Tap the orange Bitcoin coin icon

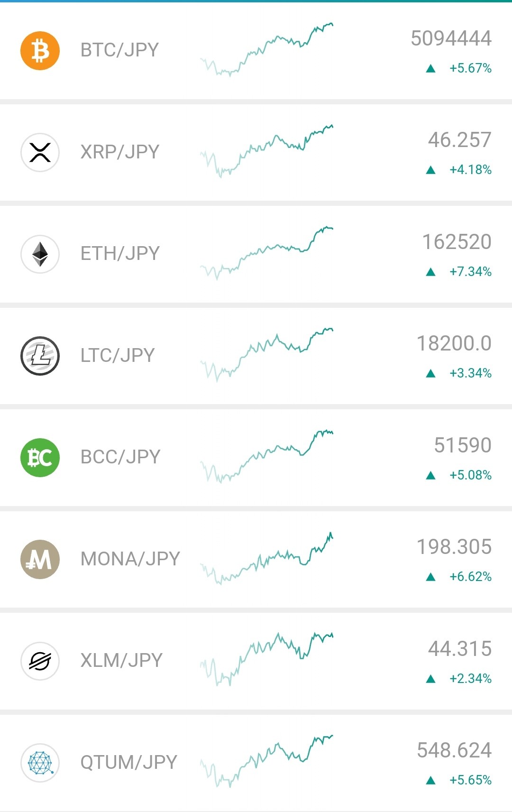40,51
